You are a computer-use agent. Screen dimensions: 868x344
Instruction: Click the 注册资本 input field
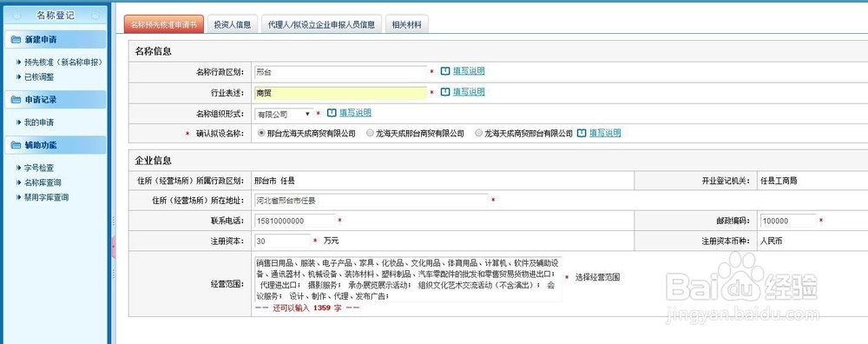(x=282, y=241)
